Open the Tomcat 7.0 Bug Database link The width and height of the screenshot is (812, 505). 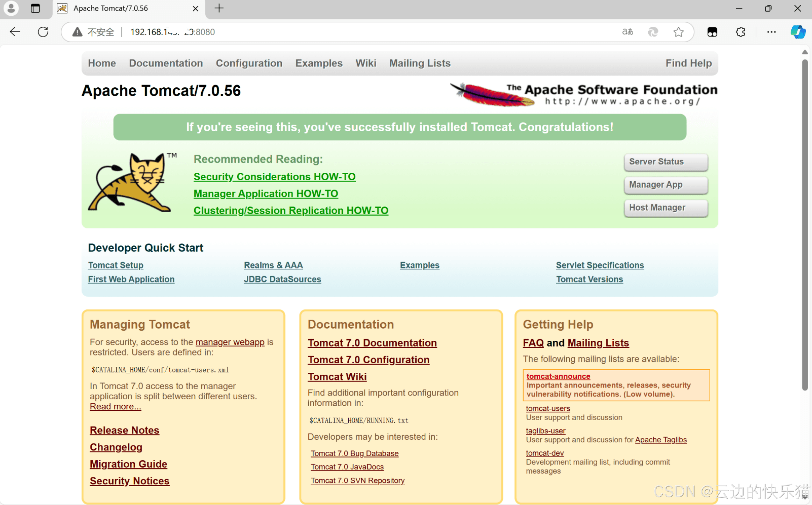coord(354,454)
